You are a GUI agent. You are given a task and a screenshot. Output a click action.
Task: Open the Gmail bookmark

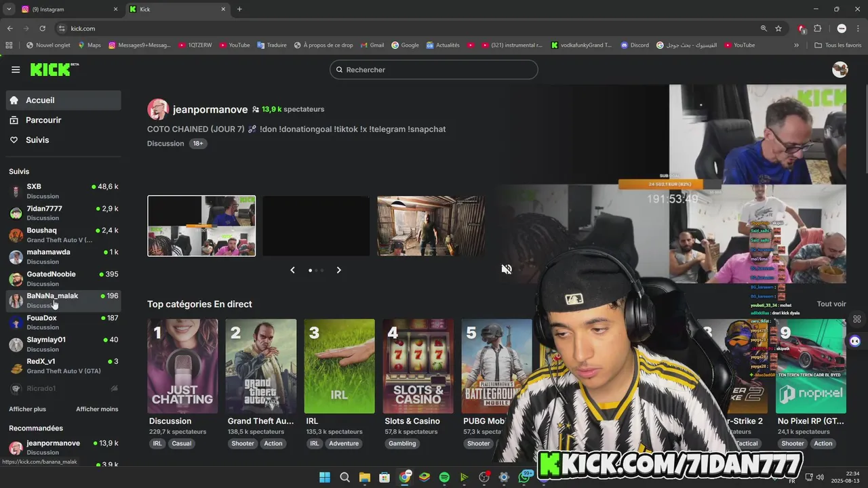pos(372,45)
